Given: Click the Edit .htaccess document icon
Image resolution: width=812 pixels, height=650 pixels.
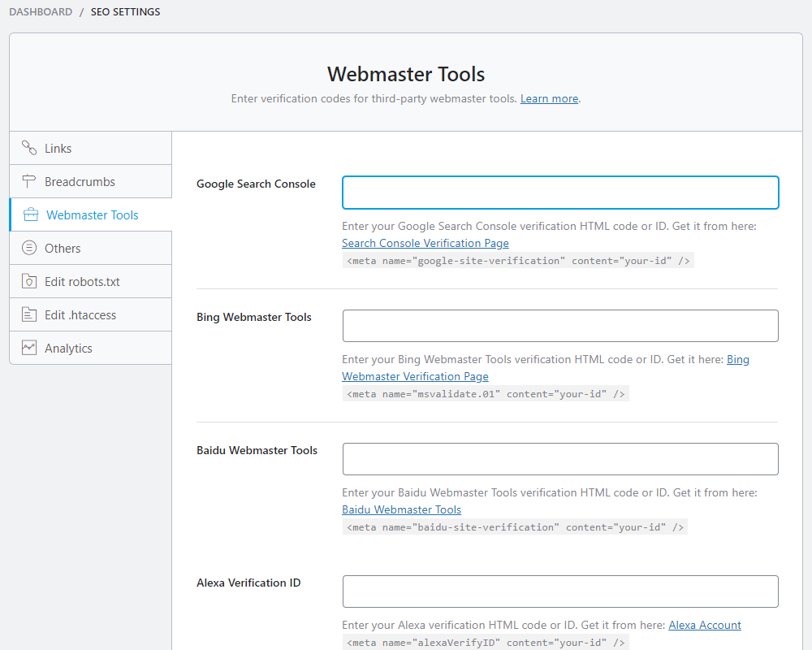Looking at the screenshot, I should [x=29, y=314].
